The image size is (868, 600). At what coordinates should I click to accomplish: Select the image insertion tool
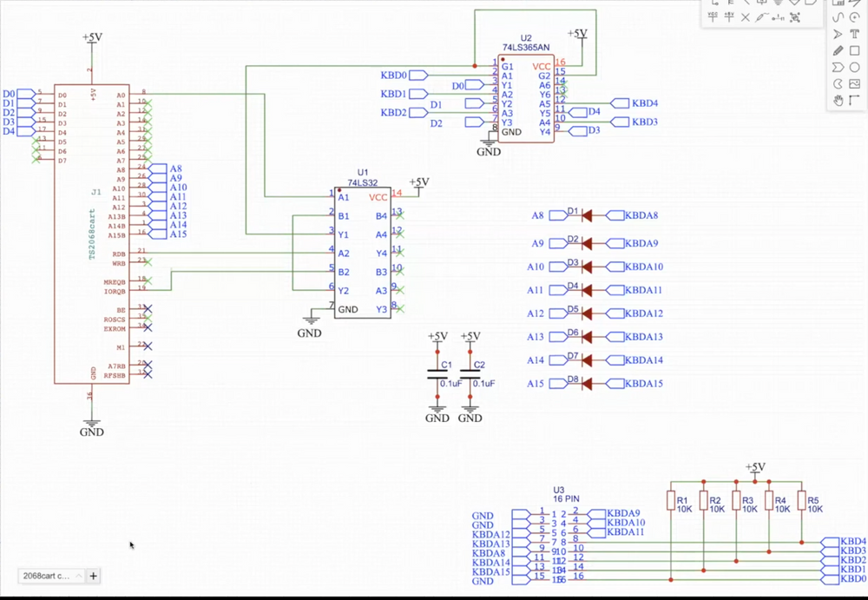(856, 82)
